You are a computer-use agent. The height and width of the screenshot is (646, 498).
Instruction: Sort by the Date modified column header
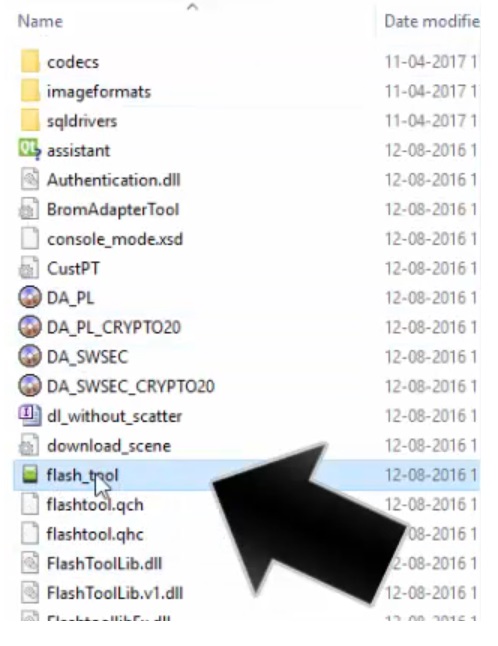coord(432,21)
